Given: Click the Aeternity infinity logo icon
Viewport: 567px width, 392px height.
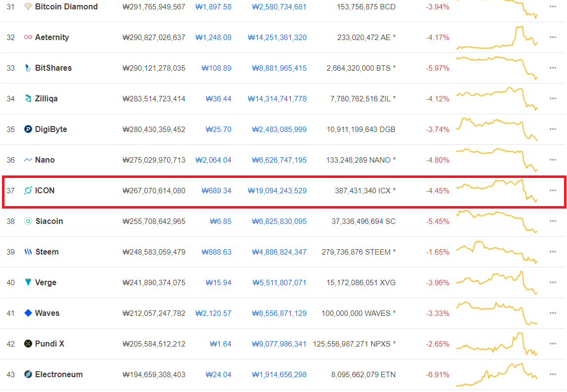Looking at the screenshot, I should (28, 37).
